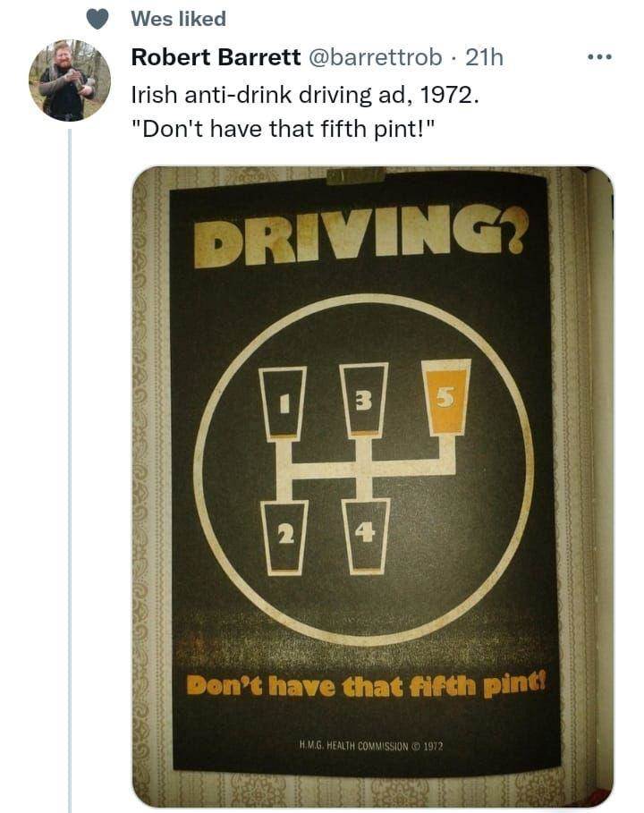
Task: Click the orange poster slogan at the bottom
Action: pyautogui.click(x=365, y=687)
